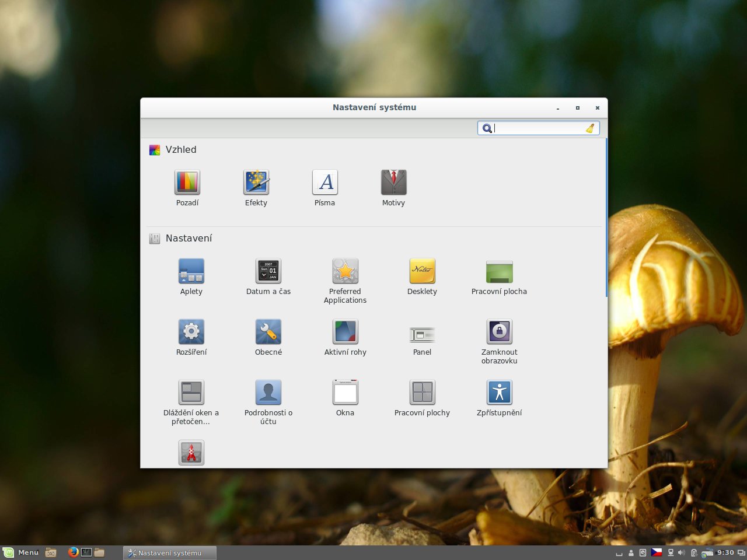747x560 pixels.
Task: Launch Firefox from the panel
Action: coord(73,552)
